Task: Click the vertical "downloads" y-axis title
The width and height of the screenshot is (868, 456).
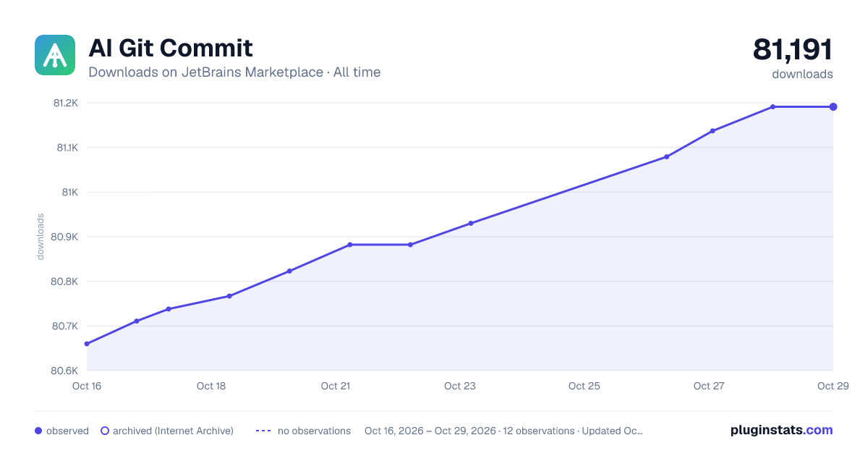Action: coord(41,237)
